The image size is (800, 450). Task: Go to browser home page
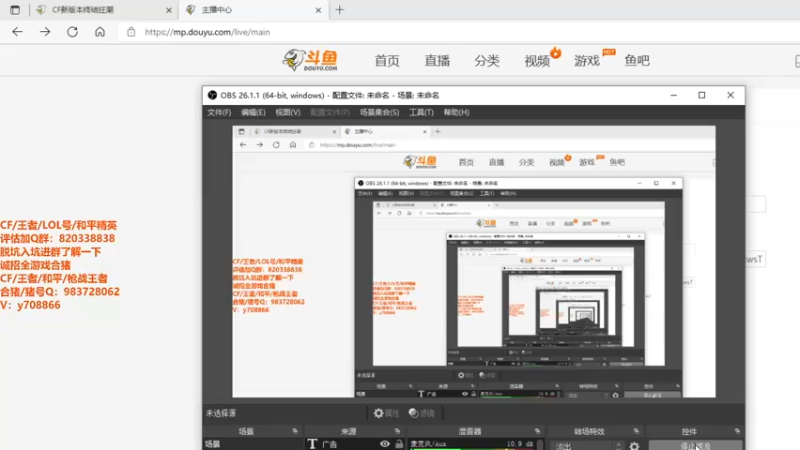pos(100,32)
